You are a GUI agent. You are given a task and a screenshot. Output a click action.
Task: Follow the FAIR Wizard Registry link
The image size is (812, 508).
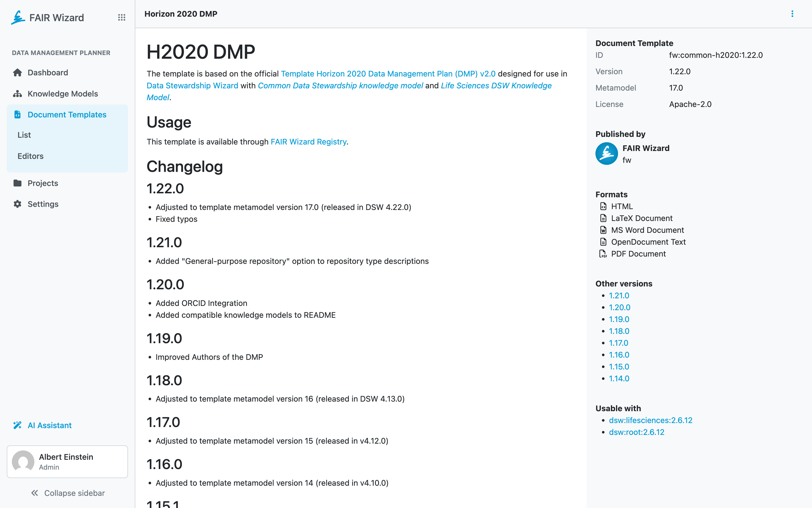(308, 142)
